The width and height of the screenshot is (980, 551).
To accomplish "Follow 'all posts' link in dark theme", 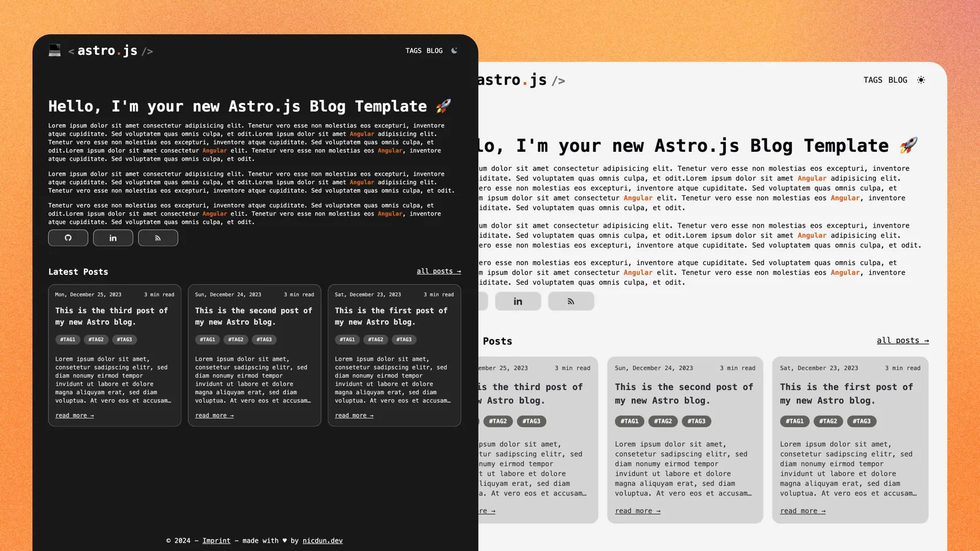I will click(439, 271).
